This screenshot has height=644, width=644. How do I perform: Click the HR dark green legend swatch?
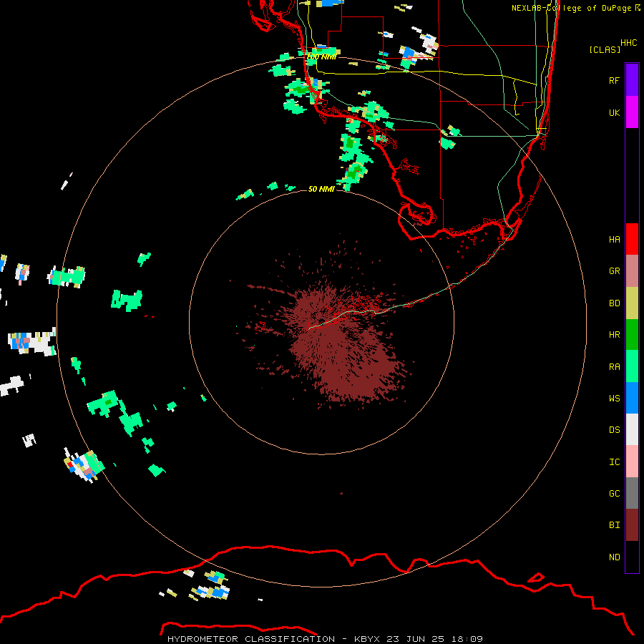(x=632, y=334)
